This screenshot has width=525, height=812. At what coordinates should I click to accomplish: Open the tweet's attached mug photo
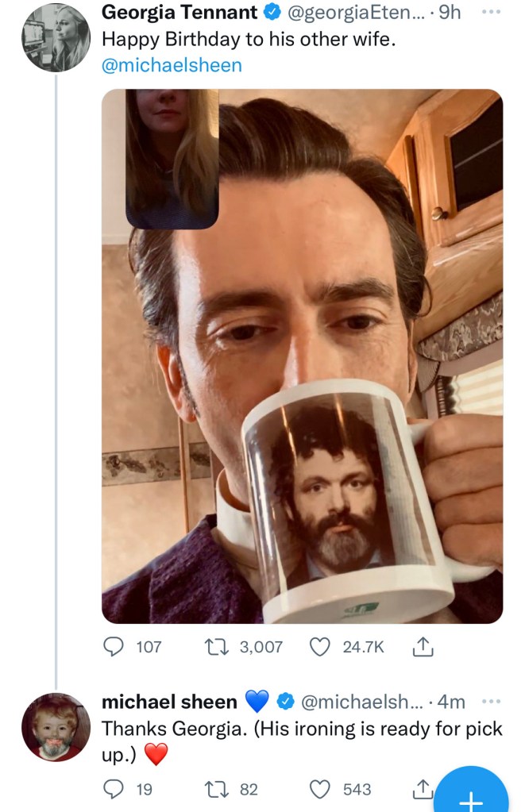(x=302, y=356)
